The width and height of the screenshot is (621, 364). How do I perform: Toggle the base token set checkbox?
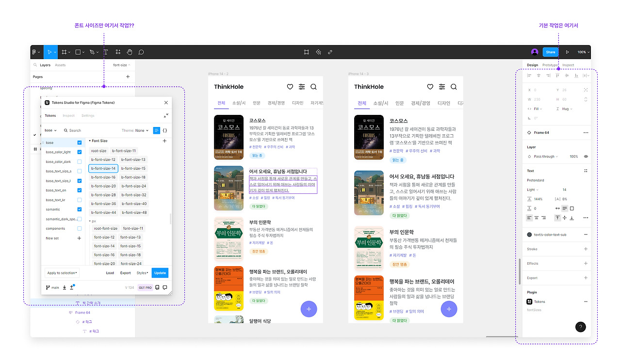pyautogui.click(x=80, y=142)
